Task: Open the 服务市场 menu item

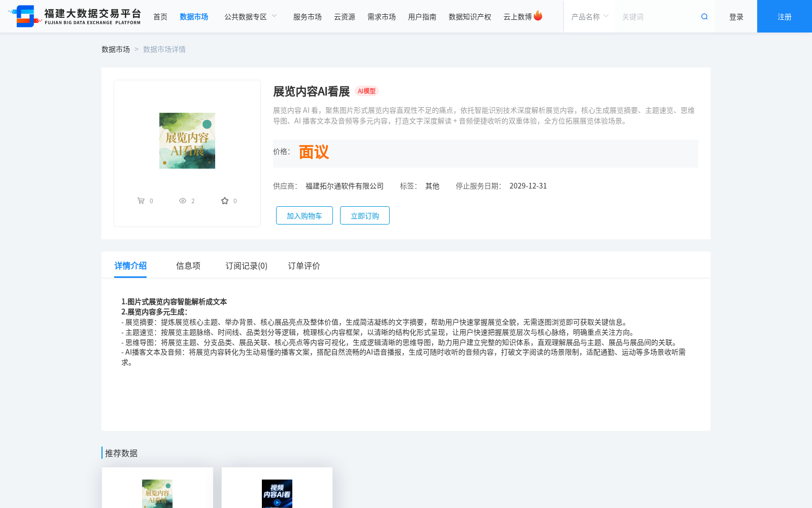Action: [308, 17]
